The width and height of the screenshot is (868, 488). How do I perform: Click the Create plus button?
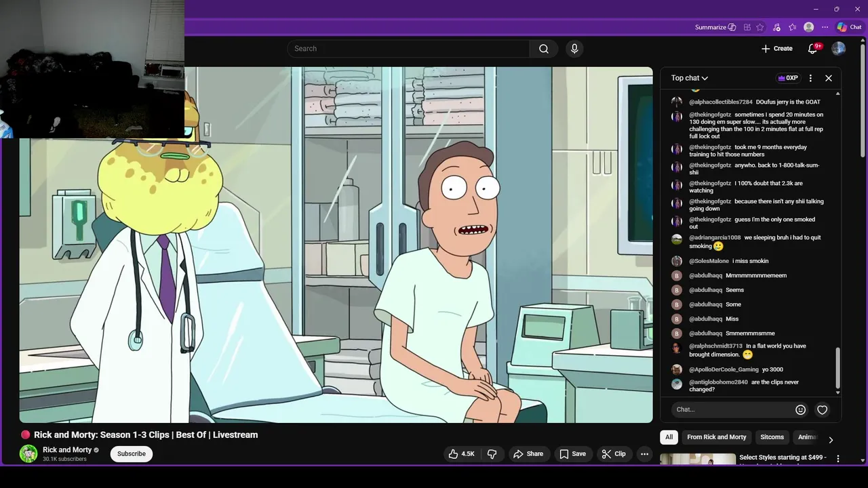tap(776, 49)
